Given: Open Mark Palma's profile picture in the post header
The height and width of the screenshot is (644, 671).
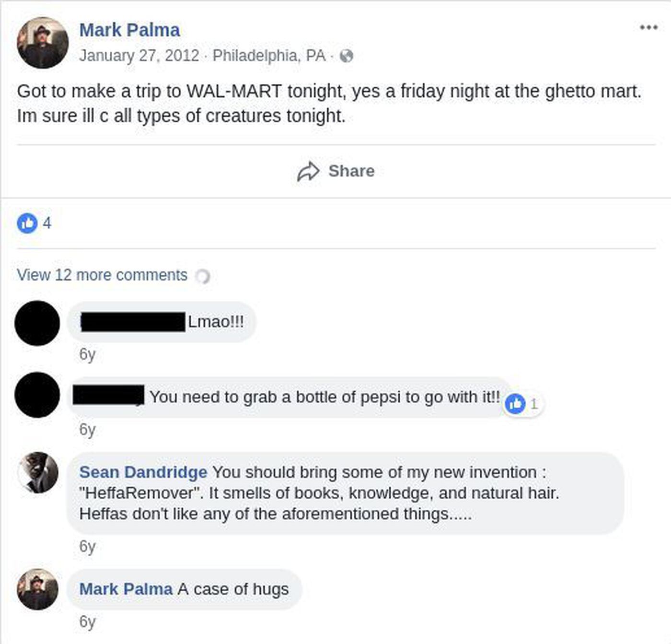Looking at the screenshot, I should coord(42,43).
